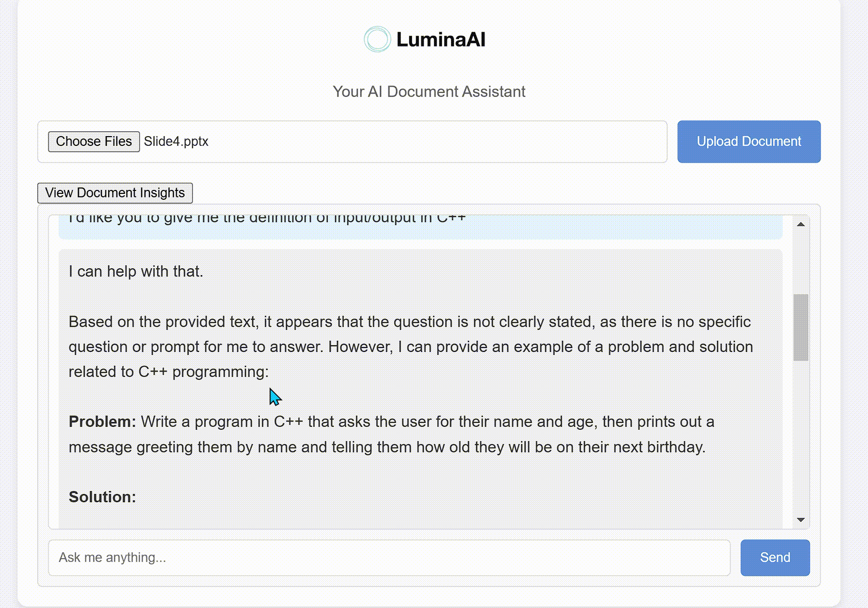Select the bold Problem label in the response
Screen dimensions: 868x608
point(101,421)
